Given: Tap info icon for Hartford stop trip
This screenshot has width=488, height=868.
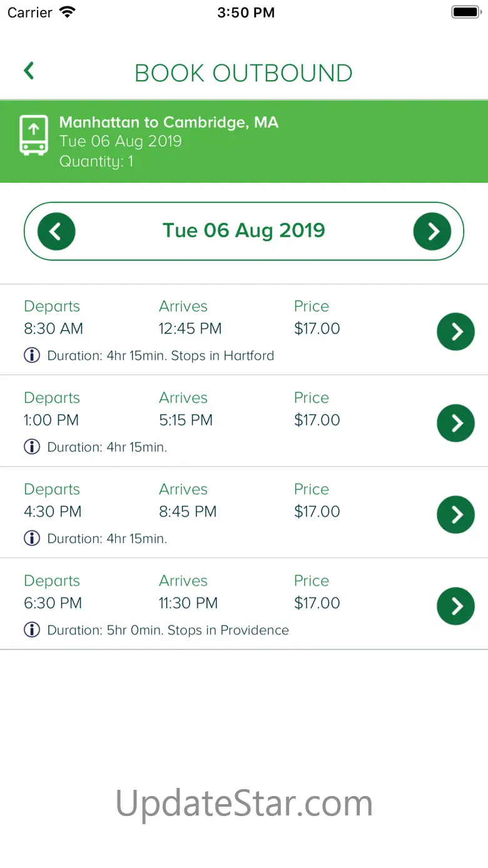Looking at the screenshot, I should point(32,355).
